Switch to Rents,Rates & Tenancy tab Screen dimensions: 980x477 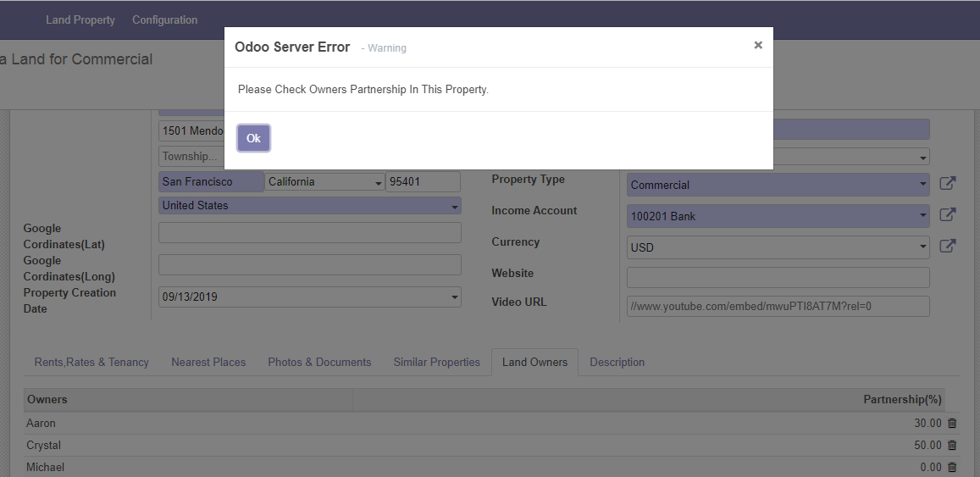(91, 362)
